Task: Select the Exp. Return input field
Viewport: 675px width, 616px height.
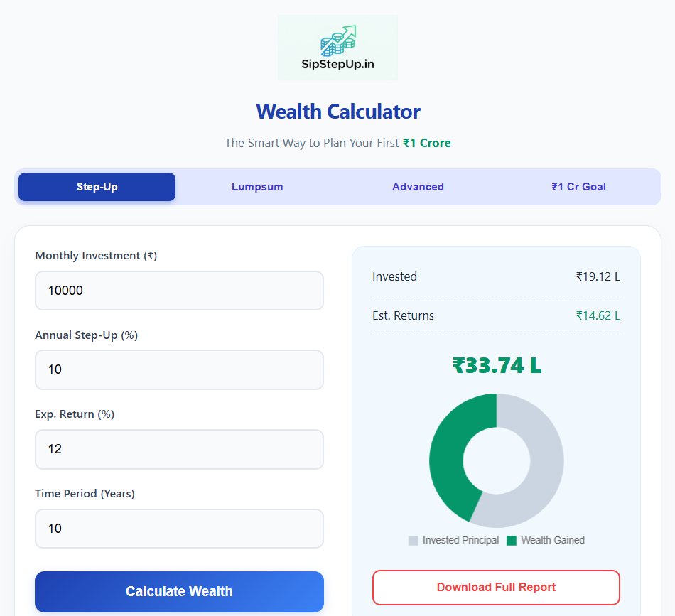Action: click(x=179, y=449)
